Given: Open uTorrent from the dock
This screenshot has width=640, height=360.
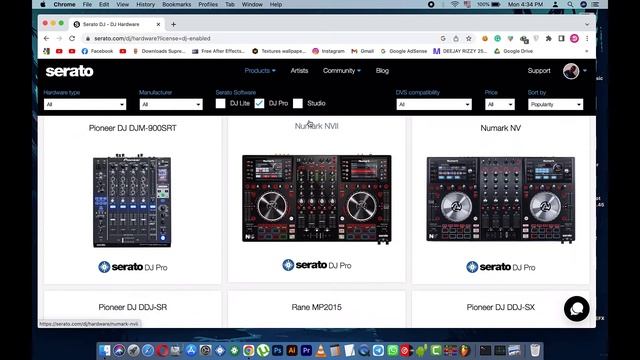Looking at the screenshot, I should (x=263, y=350).
